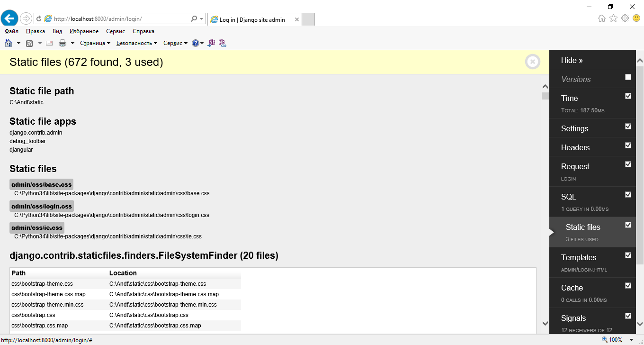Viewport: 644px width, 345px height.
Task: Click the search magnifier in address bar
Action: pos(194,19)
